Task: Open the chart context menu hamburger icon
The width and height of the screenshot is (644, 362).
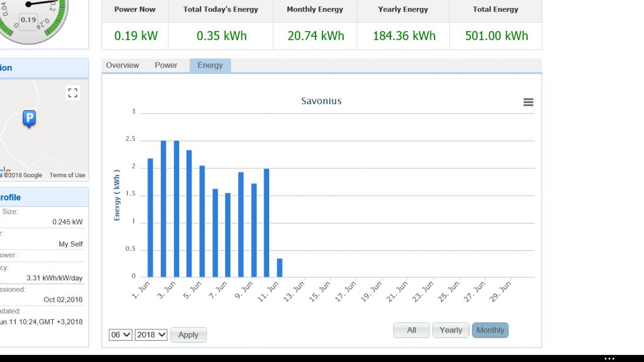Action: coord(528,102)
